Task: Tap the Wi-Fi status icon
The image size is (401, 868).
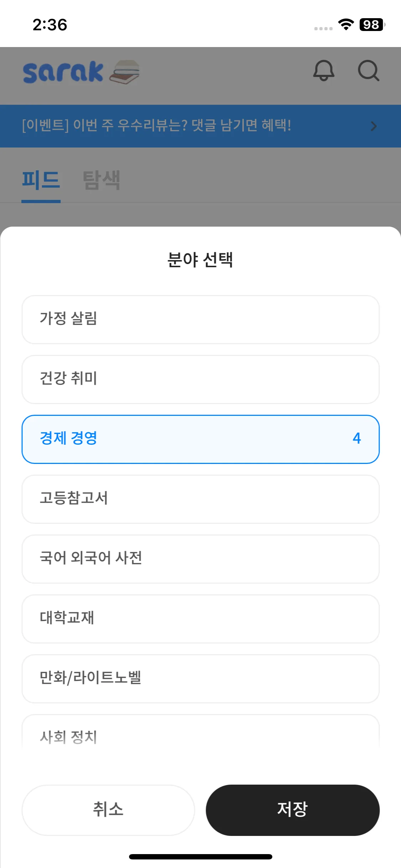Action: pyautogui.click(x=346, y=25)
